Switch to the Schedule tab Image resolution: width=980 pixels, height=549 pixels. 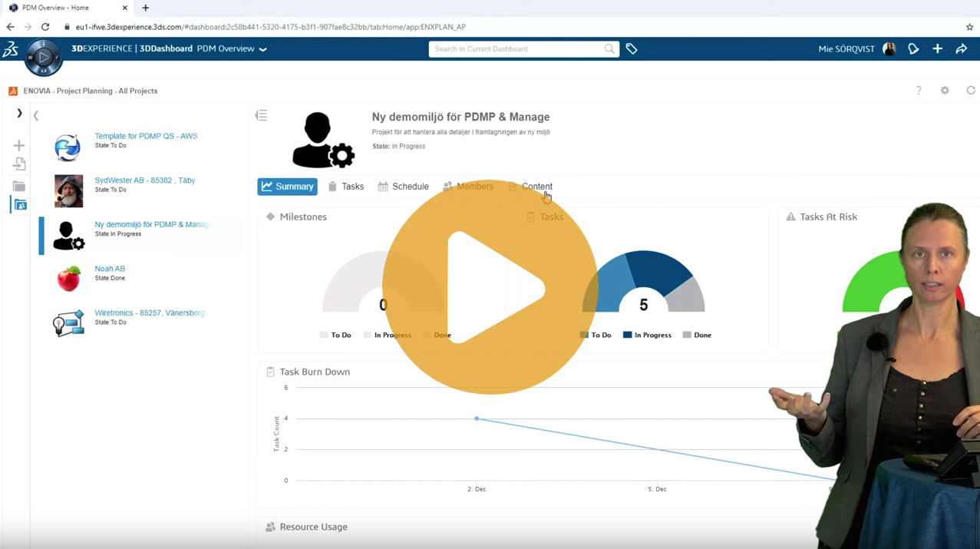pos(403,187)
